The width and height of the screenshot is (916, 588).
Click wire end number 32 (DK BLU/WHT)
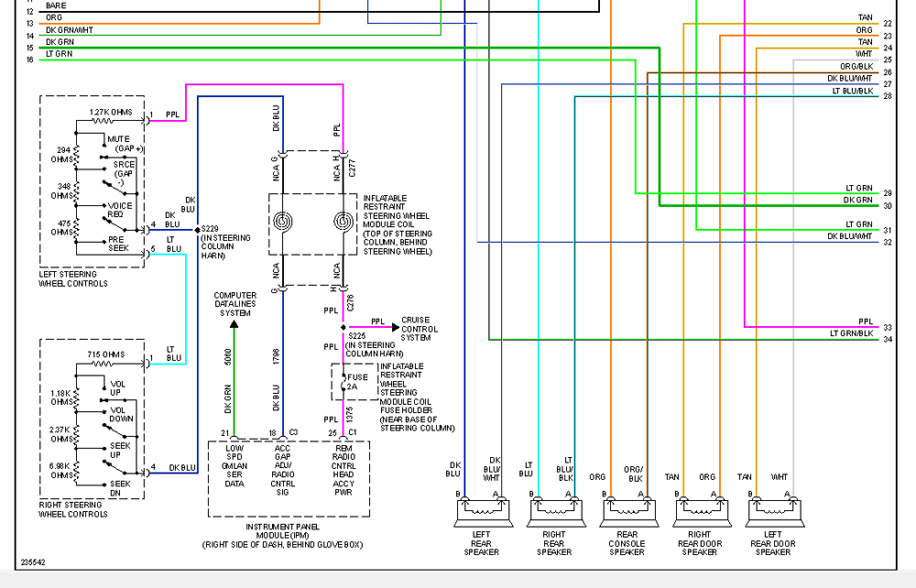[888, 243]
